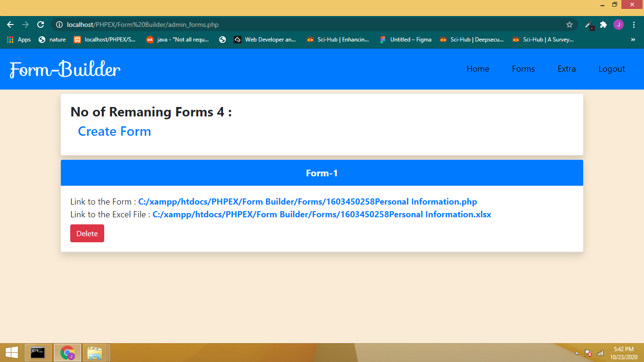
Task: Minimize the Chrome window
Action: coord(603,4)
